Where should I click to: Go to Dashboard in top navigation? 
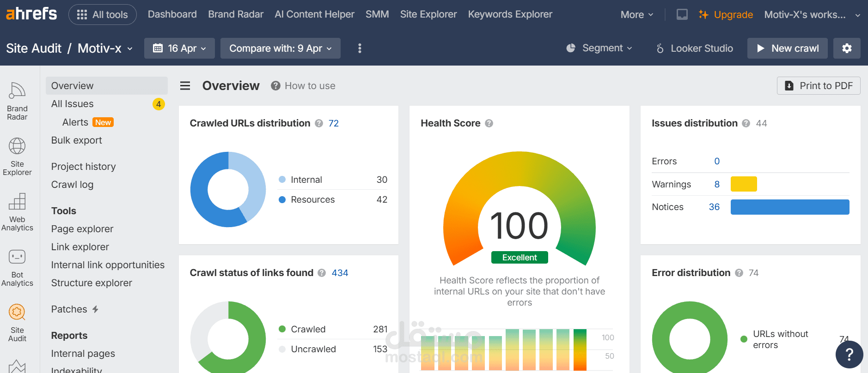[x=172, y=14]
